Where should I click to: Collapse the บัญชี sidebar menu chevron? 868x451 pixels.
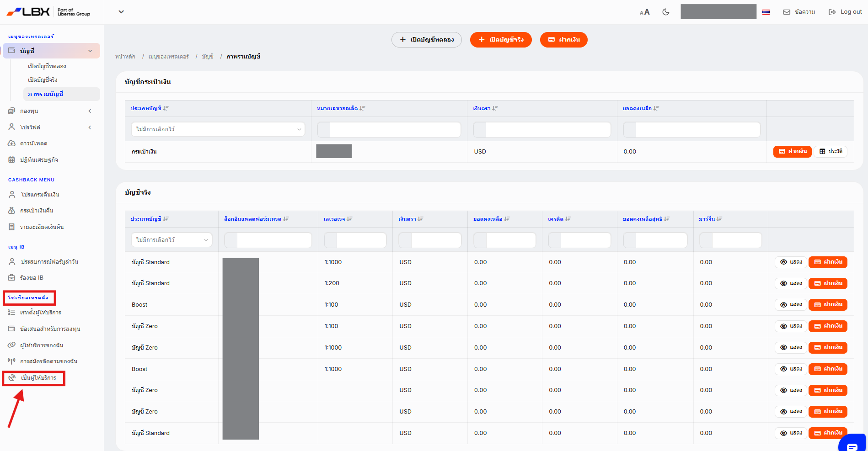[90, 51]
